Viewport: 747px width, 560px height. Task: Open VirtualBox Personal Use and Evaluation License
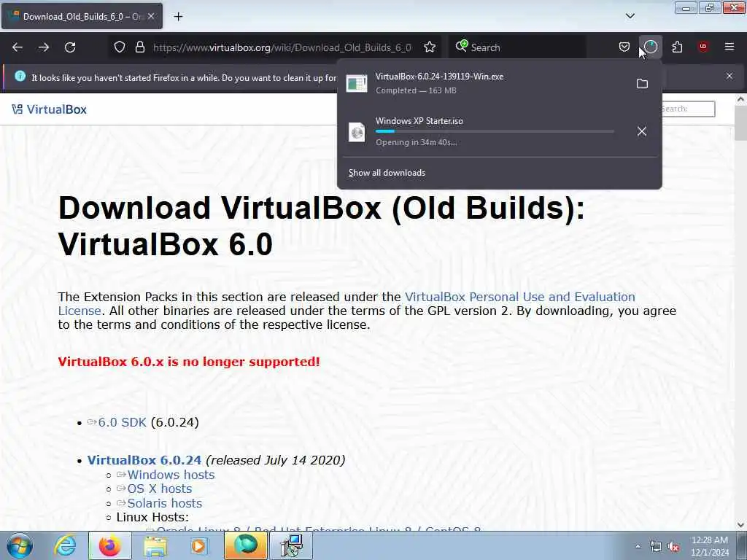(x=347, y=304)
